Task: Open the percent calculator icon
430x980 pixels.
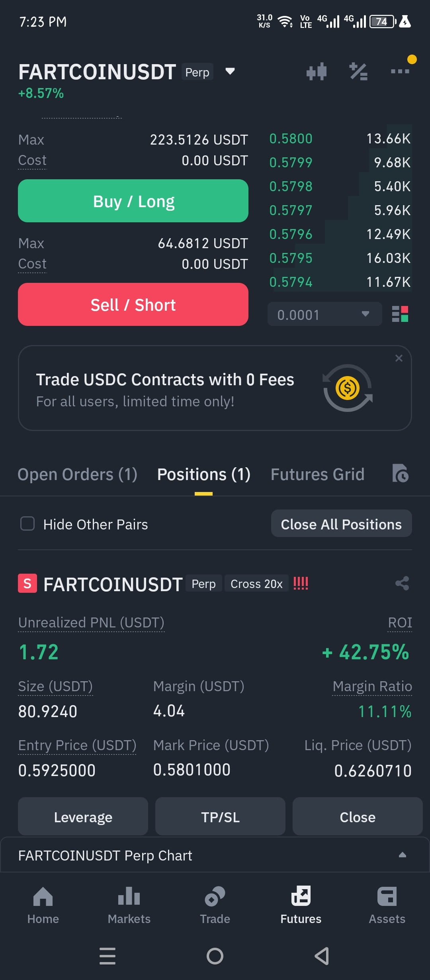Action: (358, 72)
